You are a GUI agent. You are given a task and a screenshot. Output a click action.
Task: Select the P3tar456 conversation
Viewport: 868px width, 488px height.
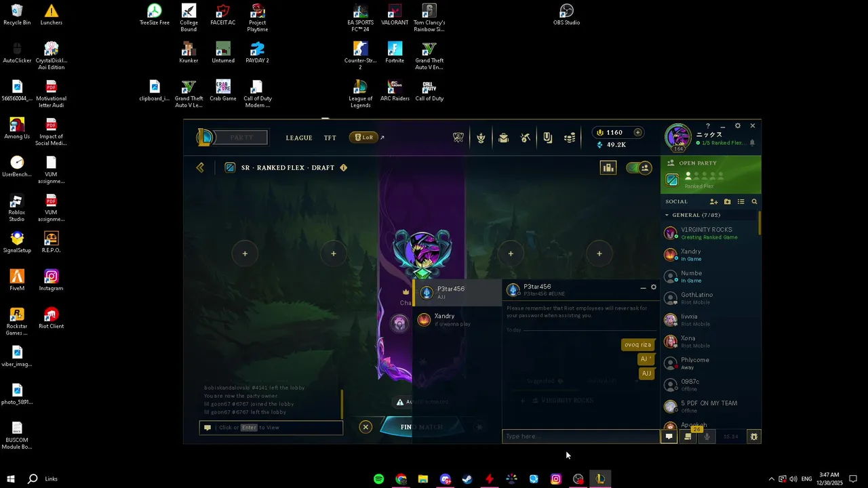pos(457,292)
